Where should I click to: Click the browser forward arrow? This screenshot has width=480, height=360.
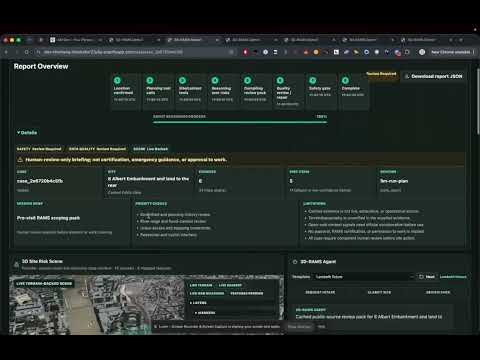[x=16, y=52]
